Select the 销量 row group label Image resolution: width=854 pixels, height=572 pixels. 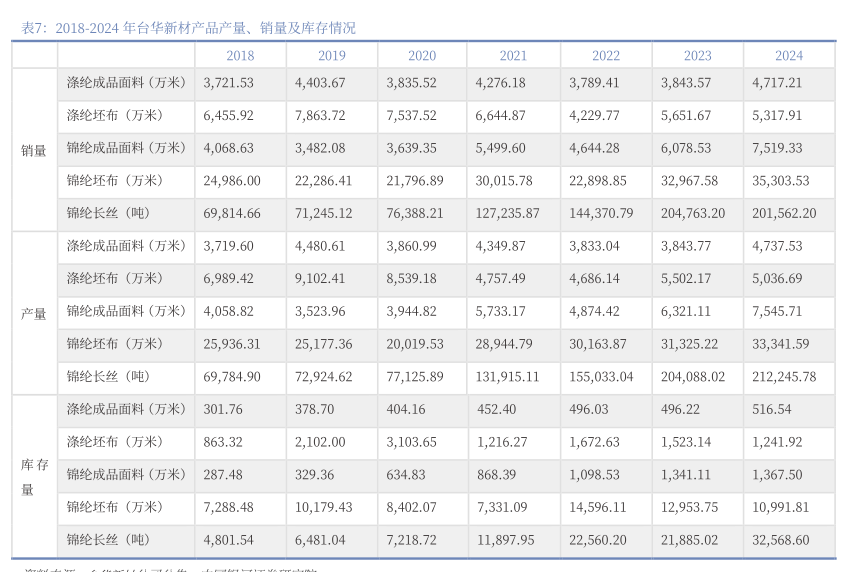click(34, 150)
